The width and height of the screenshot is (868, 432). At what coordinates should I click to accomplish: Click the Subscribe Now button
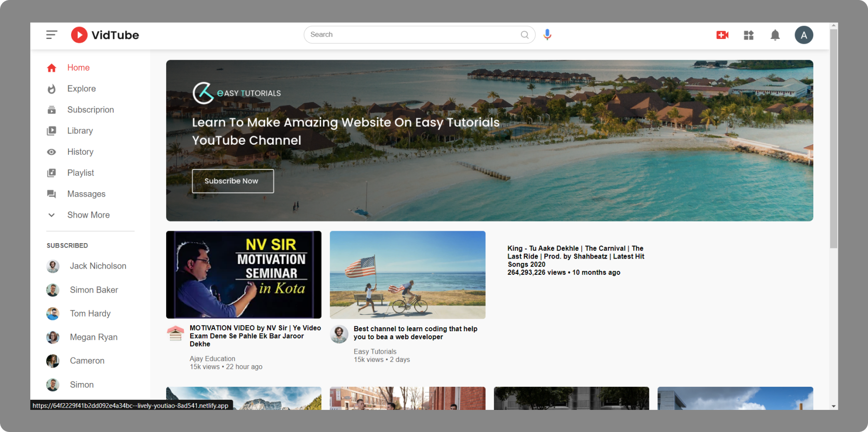(233, 181)
